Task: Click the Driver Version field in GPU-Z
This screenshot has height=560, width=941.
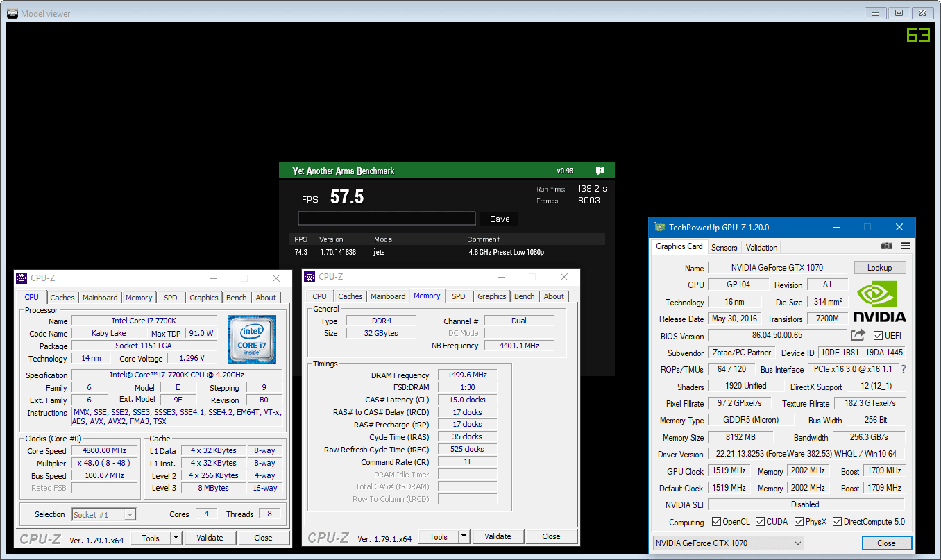Action: [x=806, y=455]
